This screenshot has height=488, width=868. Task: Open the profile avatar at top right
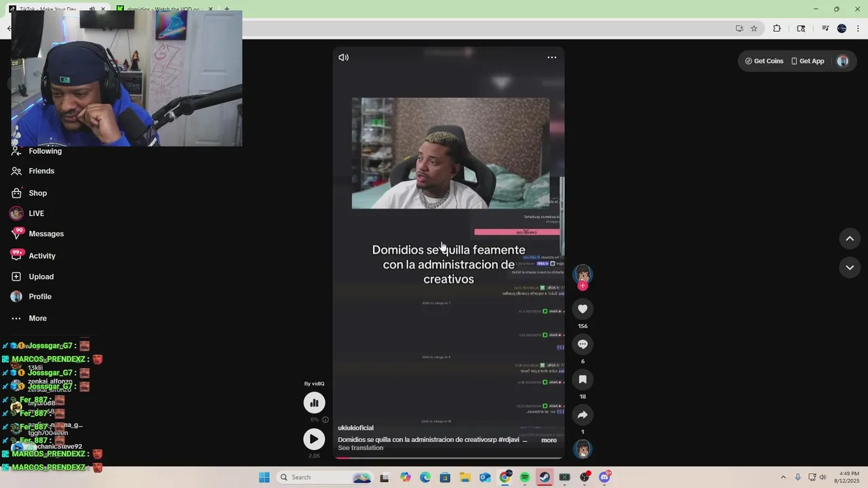[843, 61]
